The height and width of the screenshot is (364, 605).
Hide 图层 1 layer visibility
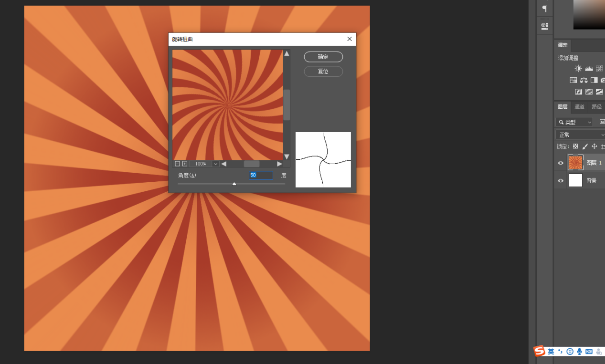tap(561, 163)
